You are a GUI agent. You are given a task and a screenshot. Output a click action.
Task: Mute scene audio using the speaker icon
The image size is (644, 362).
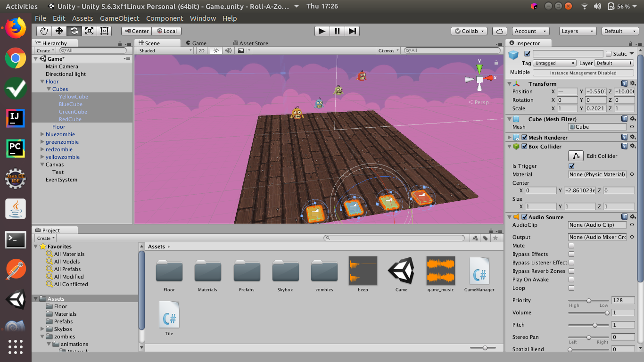228,50
